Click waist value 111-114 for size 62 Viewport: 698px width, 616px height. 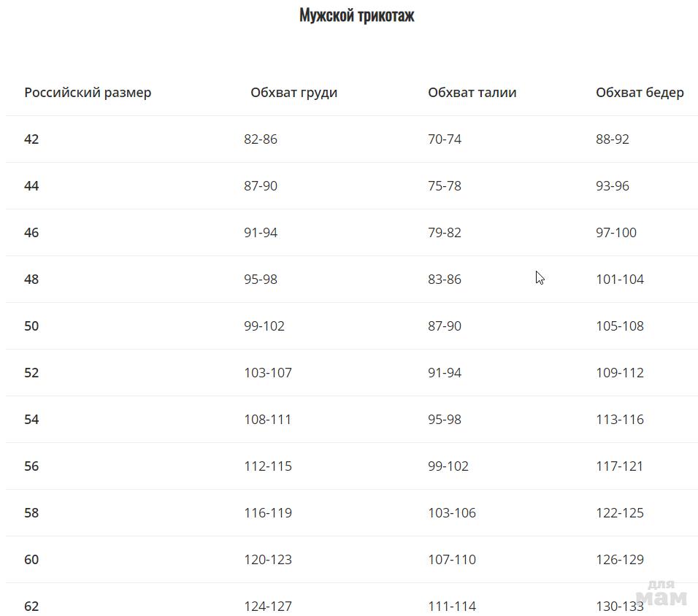click(x=452, y=607)
